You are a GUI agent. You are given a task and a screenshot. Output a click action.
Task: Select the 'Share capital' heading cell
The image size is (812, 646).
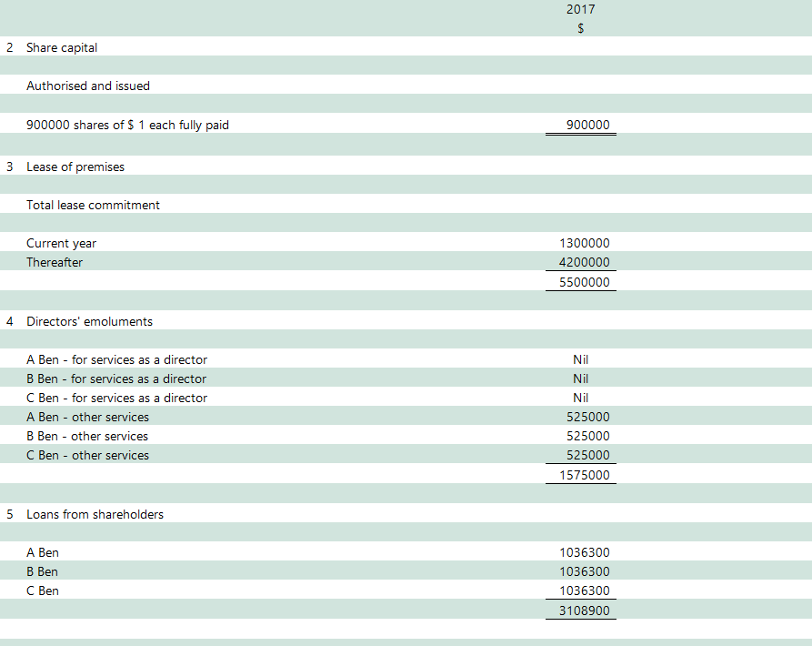pos(62,47)
